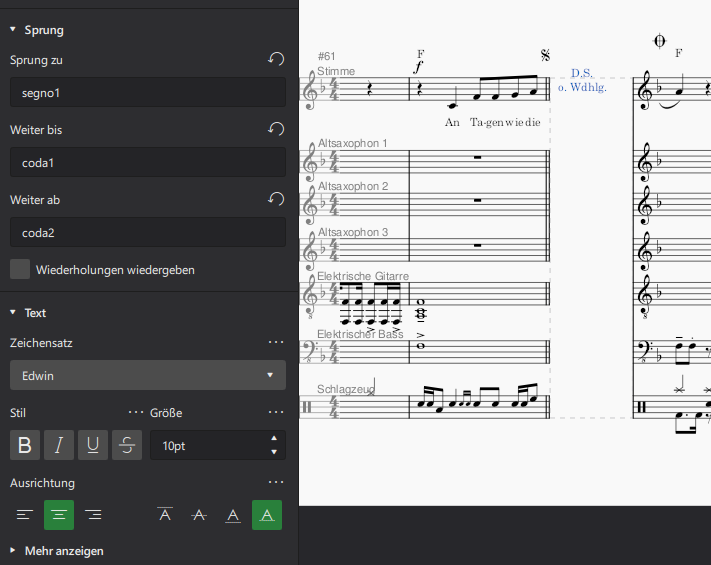The height and width of the screenshot is (565, 711).
Task: Apply strikethrough formatting
Action: click(x=127, y=445)
